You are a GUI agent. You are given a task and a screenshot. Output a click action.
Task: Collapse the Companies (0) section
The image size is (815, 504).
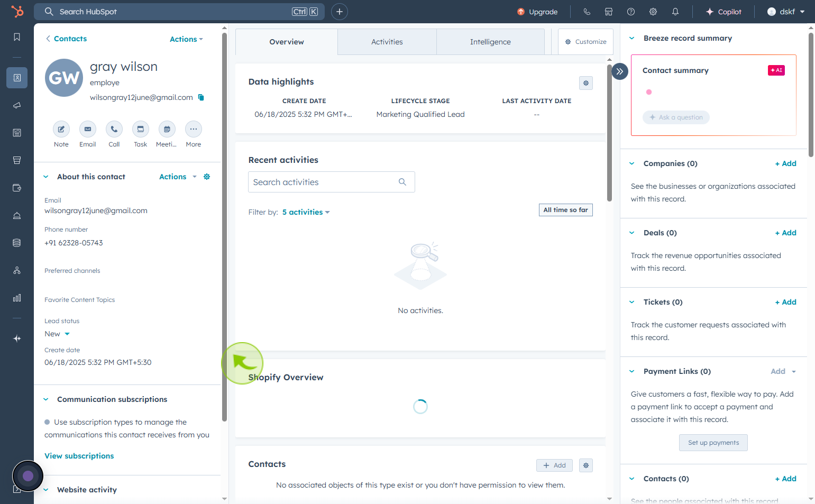coord(631,163)
